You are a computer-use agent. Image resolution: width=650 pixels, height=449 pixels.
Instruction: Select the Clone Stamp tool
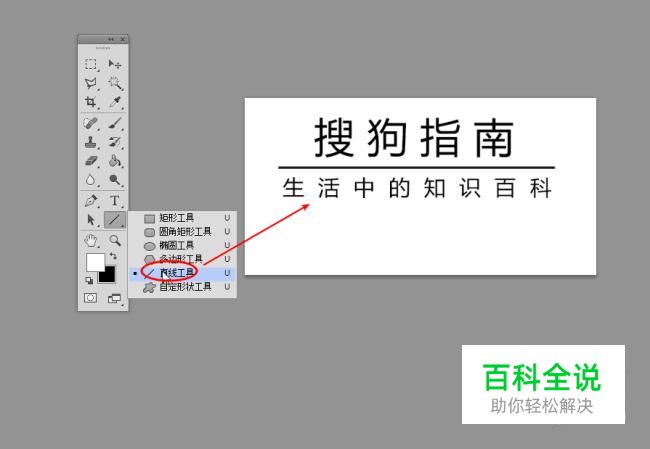click(x=91, y=142)
